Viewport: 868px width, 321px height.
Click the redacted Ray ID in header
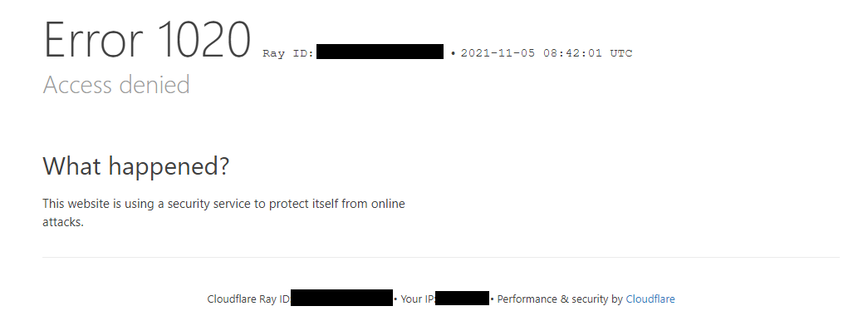[x=380, y=52]
